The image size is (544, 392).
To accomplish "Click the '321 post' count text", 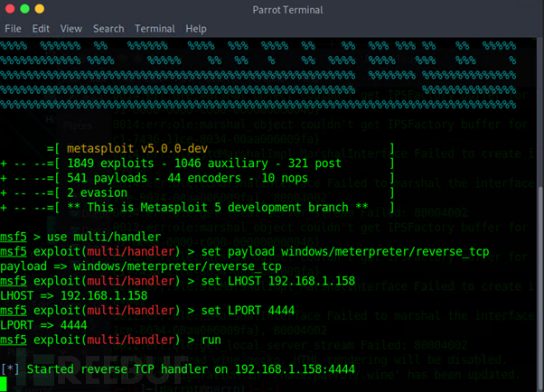I will pyautogui.click(x=315, y=163).
